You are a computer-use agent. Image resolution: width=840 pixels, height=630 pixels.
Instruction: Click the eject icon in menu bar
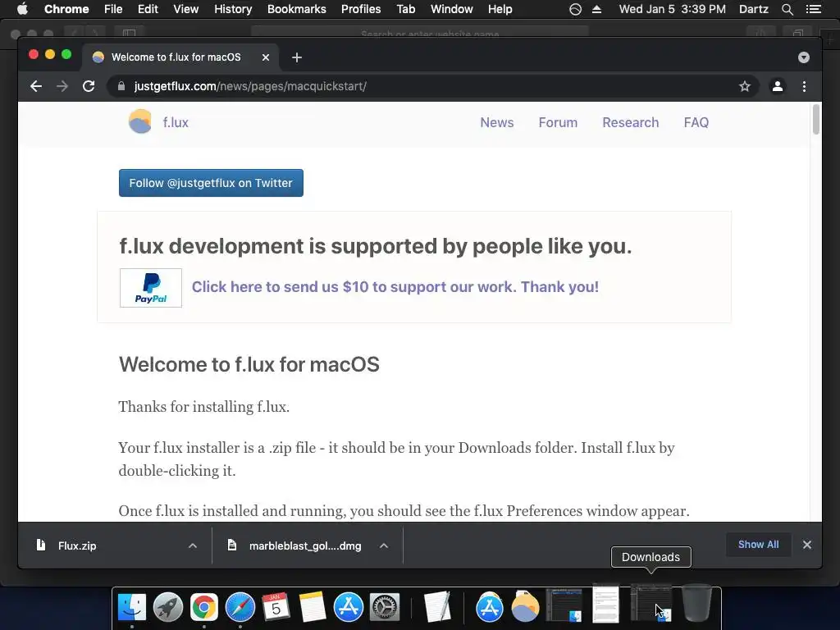pyautogui.click(x=597, y=9)
